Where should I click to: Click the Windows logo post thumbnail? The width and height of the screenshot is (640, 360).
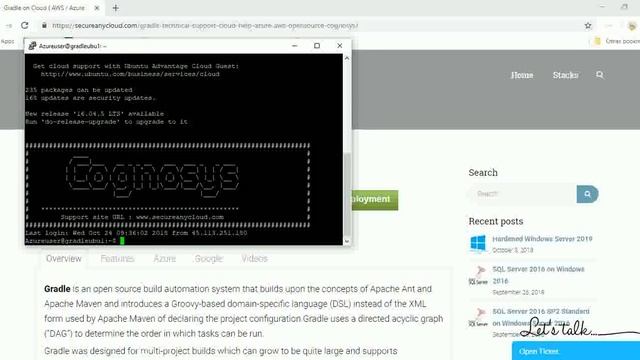point(478,243)
